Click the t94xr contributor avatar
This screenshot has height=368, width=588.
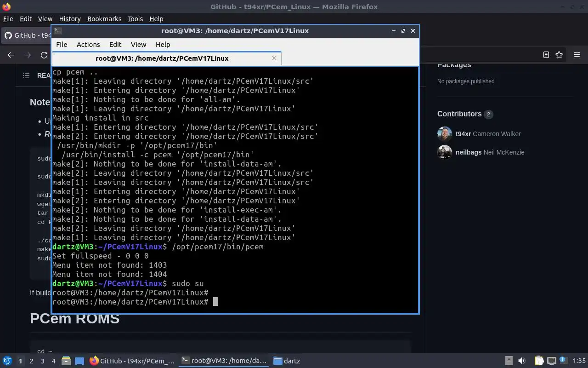pos(445,134)
